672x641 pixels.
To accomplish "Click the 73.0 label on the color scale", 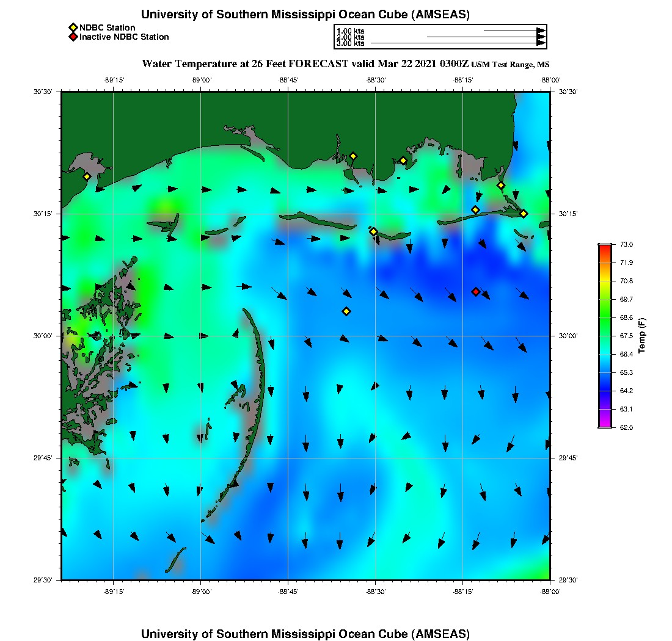I will pos(626,244).
